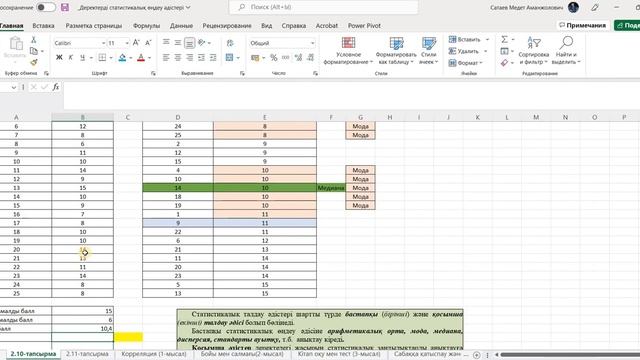This screenshot has height=360, width=640.
Task: Open Find and Select menu
Action: point(566,51)
